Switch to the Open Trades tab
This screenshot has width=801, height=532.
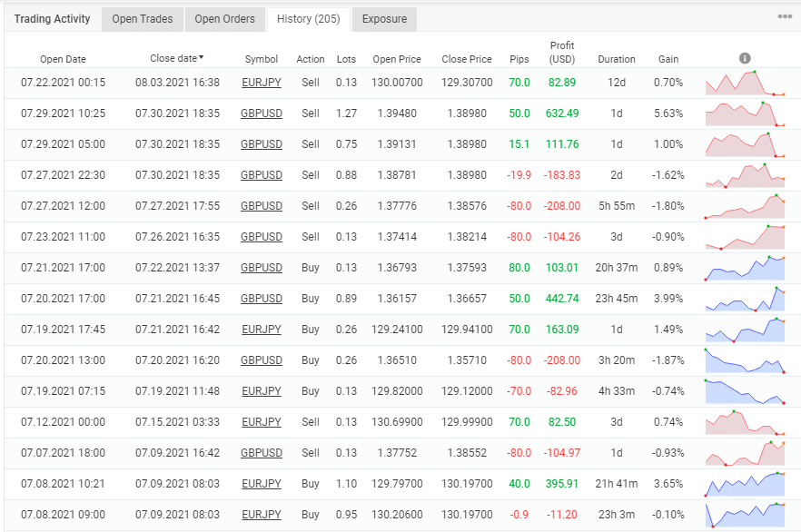143,19
